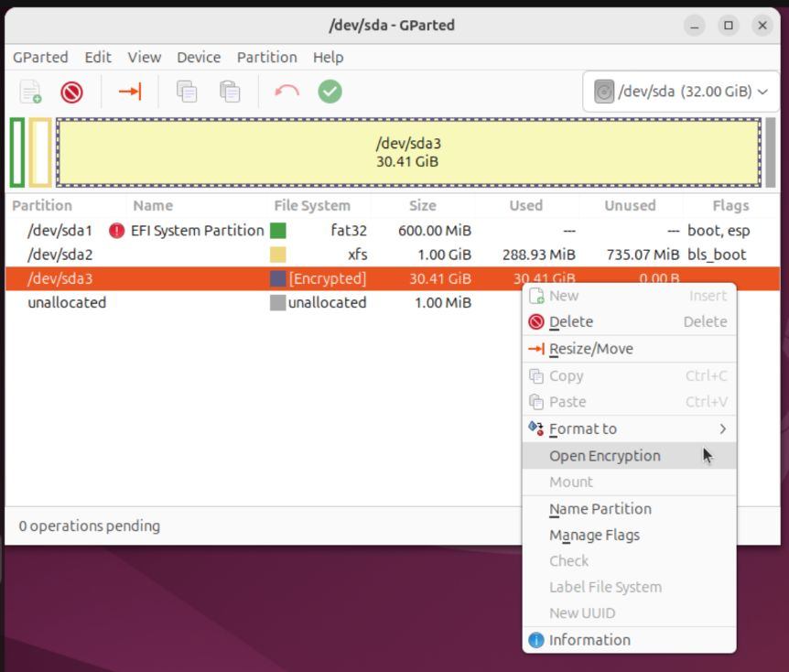Click the green fat32 color swatch
The width and height of the screenshot is (789, 672).
[x=277, y=231]
